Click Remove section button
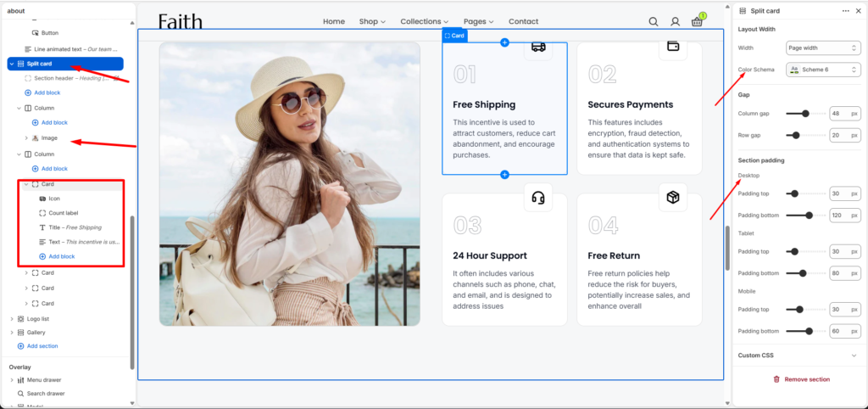The height and width of the screenshot is (409, 868). (801, 379)
